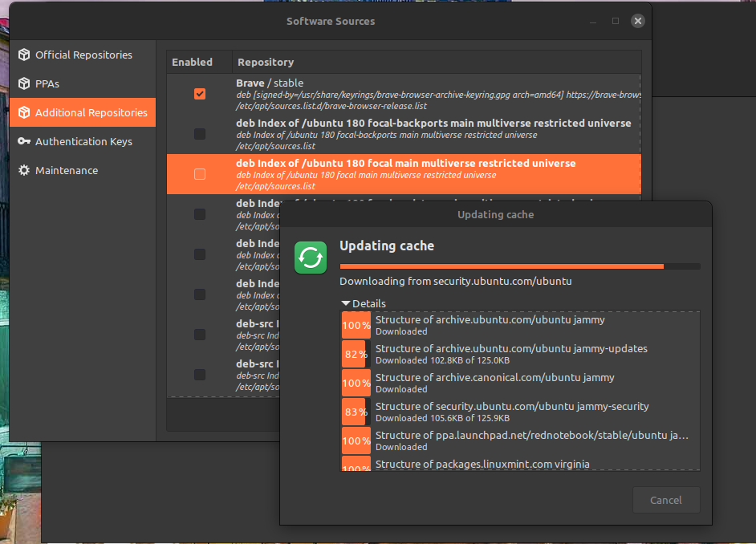Select the Additional Repositories section
Viewport: 756px width, 544px height.
click(83, 113)
